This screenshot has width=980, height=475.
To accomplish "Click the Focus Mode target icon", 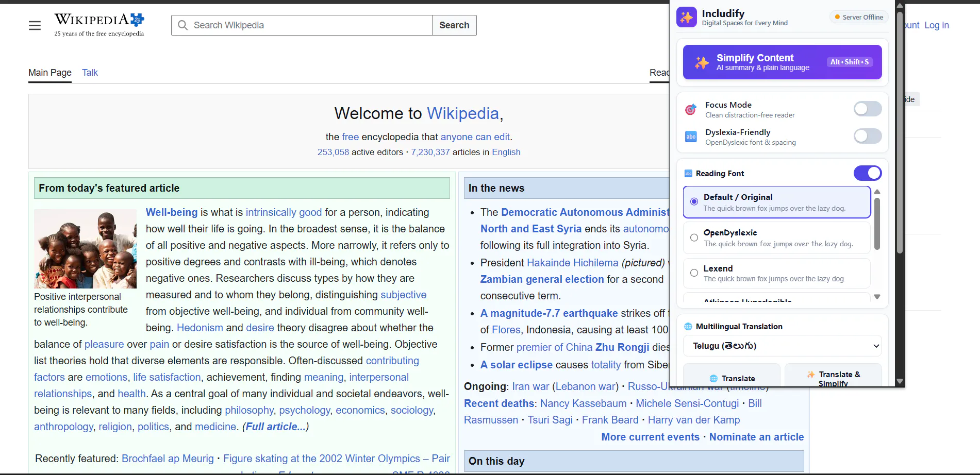I will [x=691, y=109].
